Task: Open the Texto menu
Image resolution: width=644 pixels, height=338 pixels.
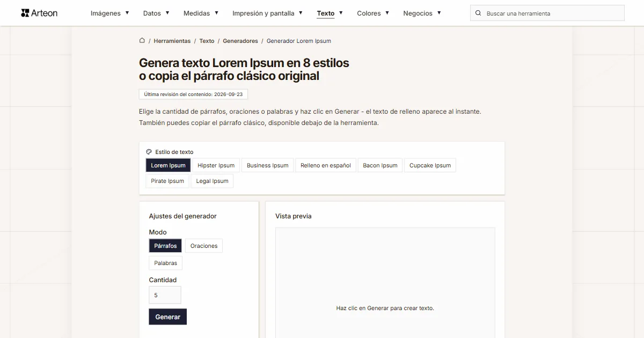Action: 330,13
